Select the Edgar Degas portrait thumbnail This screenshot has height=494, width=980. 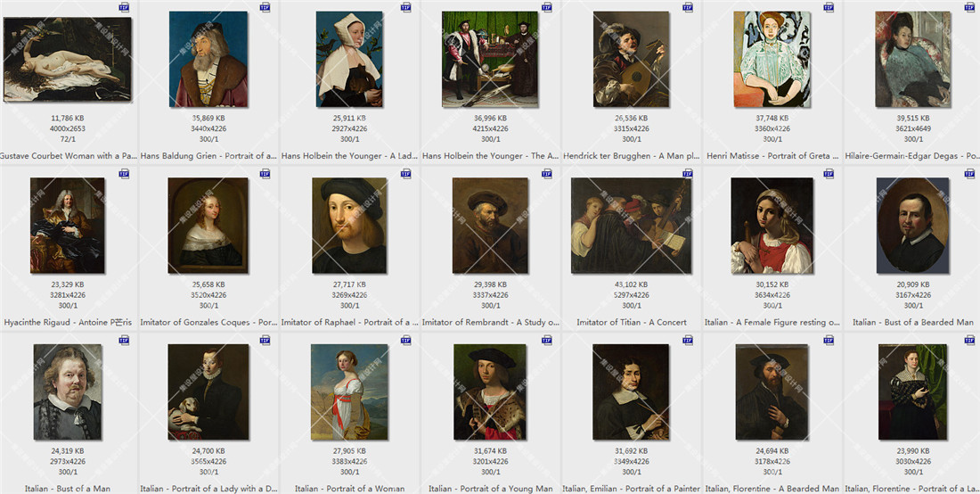pos(913,59)
